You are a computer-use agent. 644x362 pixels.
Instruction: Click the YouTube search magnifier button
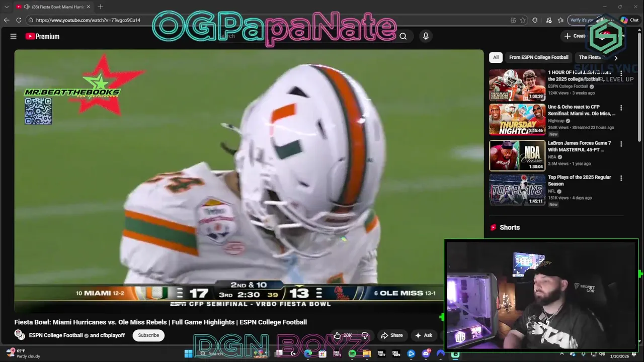tap(403, 36)
